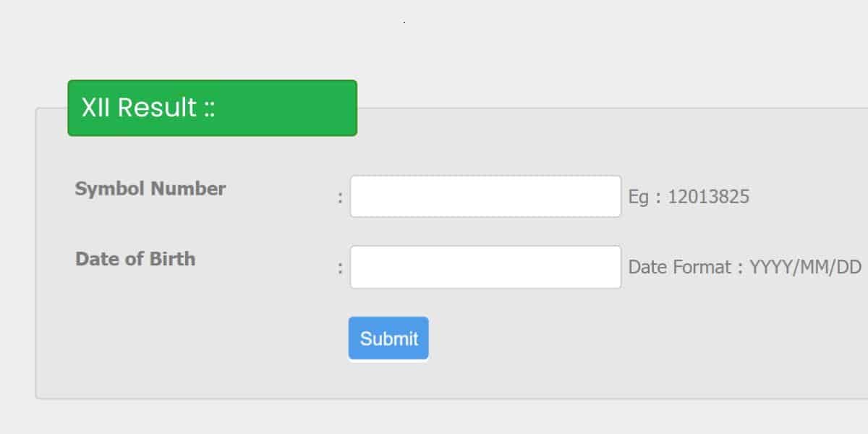Click the YYYY/MM/DD format hint
868x434 pixels.
[805, 268]
